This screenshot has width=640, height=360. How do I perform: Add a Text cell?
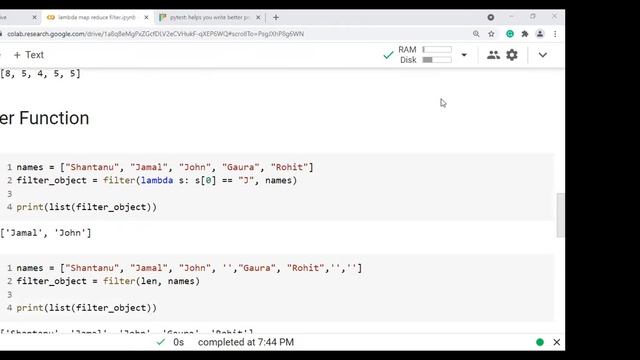pyautogui.click(x=29, y=55)
